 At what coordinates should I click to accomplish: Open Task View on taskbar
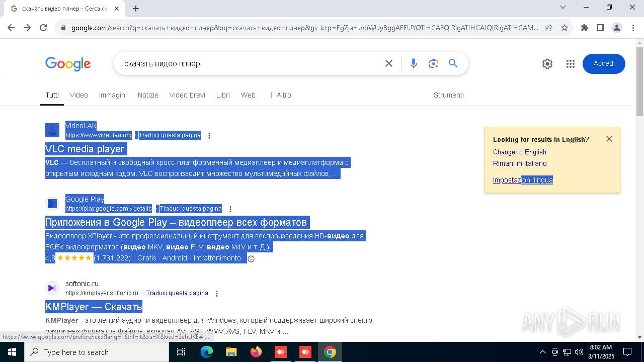pos(181,352)
